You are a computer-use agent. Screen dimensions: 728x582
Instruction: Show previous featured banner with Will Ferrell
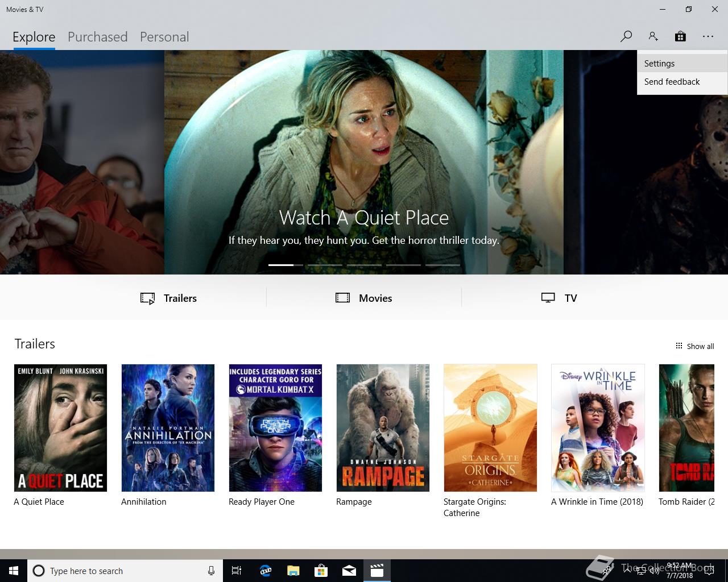82,162
